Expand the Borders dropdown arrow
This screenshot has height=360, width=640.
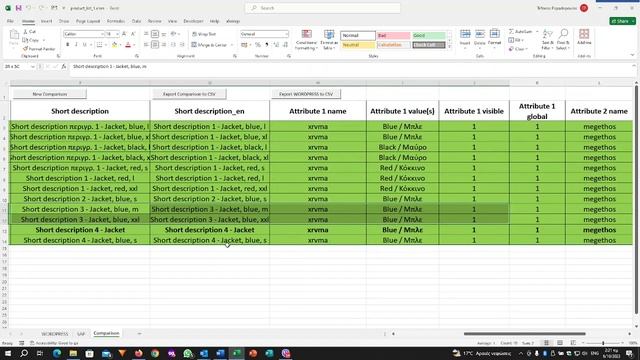coord(106,45)
